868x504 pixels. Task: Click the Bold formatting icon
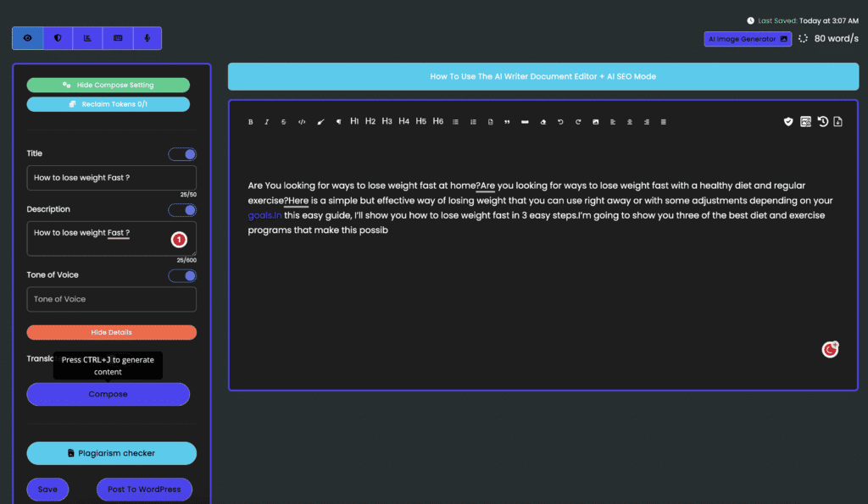coord(250,122)
